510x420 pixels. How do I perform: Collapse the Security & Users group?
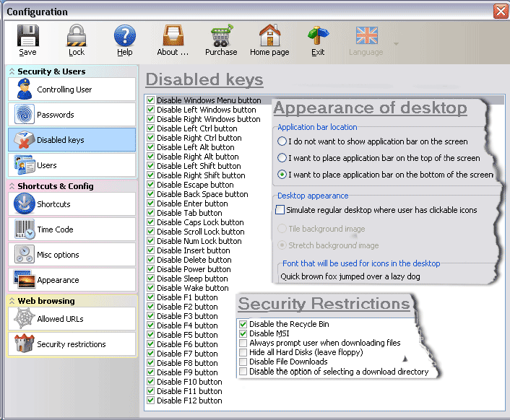(x=12, y=71)
